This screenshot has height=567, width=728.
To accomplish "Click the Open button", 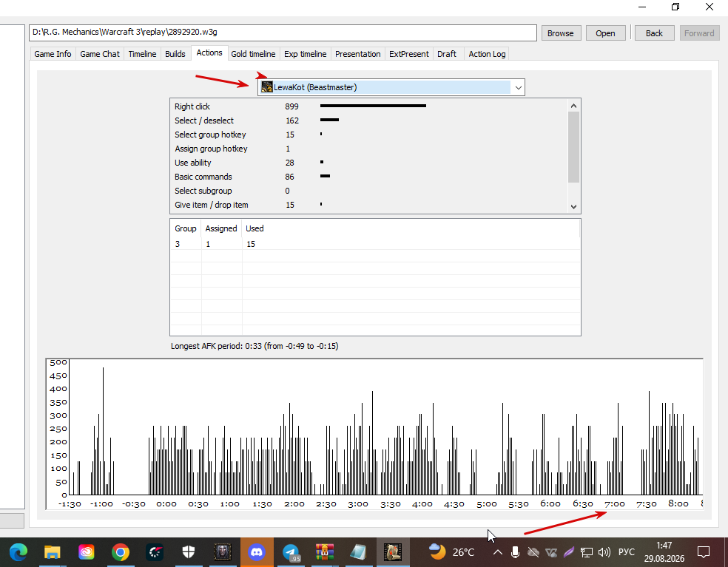I will click(605, 33).
